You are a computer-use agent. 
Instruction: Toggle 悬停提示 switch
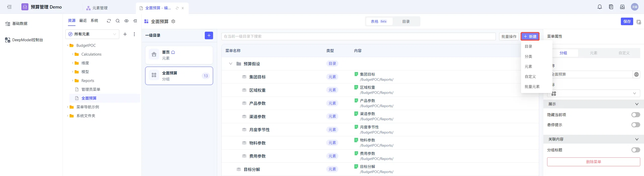coord(636,125)
